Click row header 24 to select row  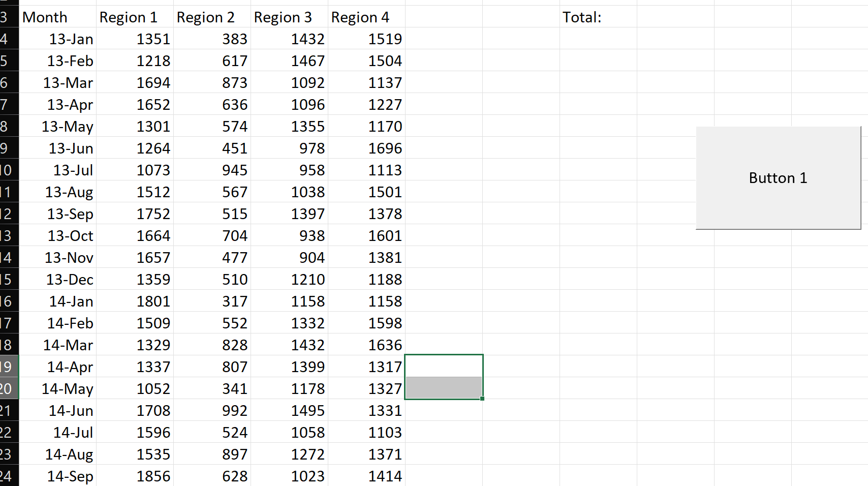[8, 476]
